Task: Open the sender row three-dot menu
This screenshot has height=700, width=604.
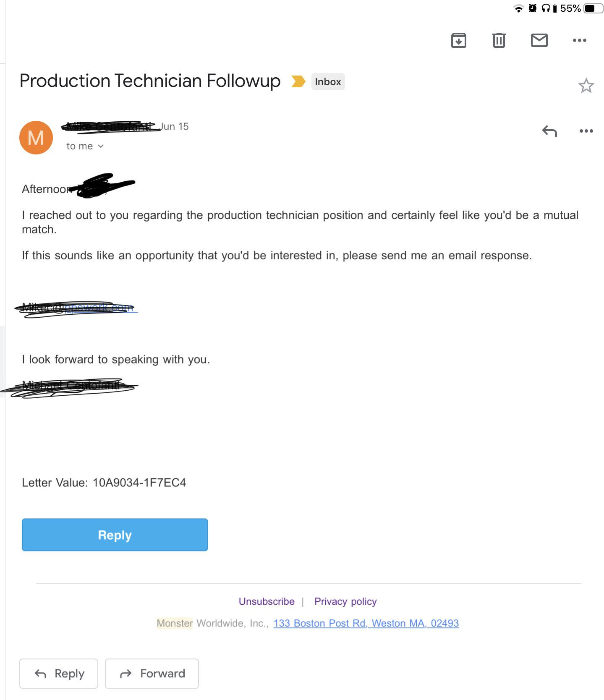Action: [586, 131]
